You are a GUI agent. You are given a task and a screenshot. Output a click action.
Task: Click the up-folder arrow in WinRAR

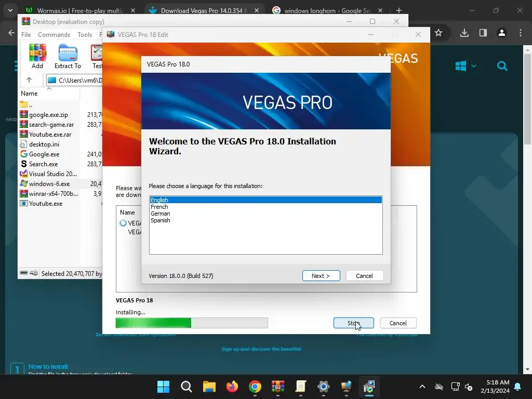point(29,80)
